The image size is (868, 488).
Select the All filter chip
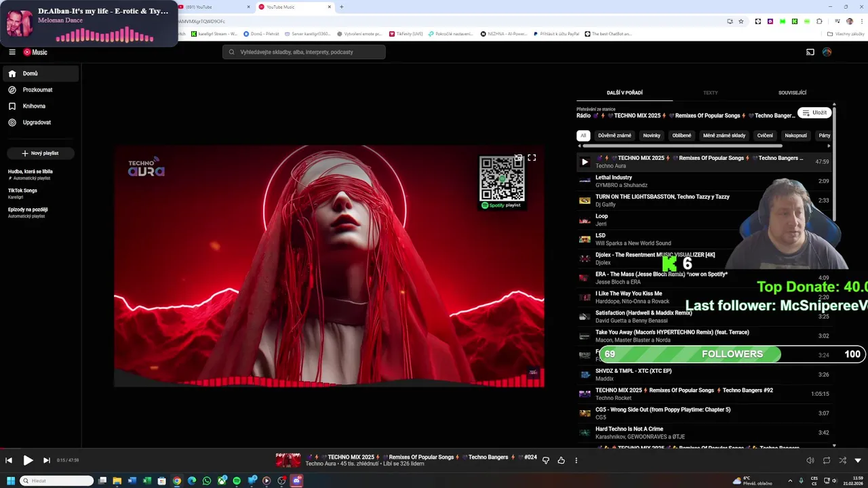click(x=583, y=136)
